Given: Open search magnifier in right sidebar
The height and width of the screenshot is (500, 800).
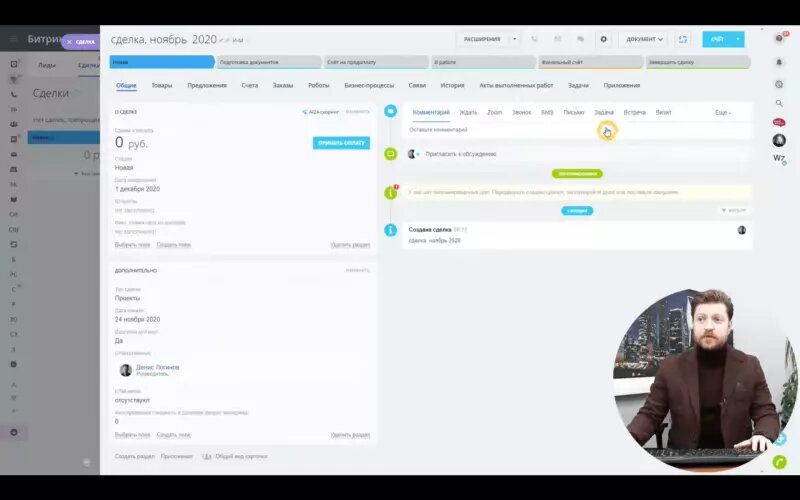Looking at the screenshot, I should tap(779, 103).
